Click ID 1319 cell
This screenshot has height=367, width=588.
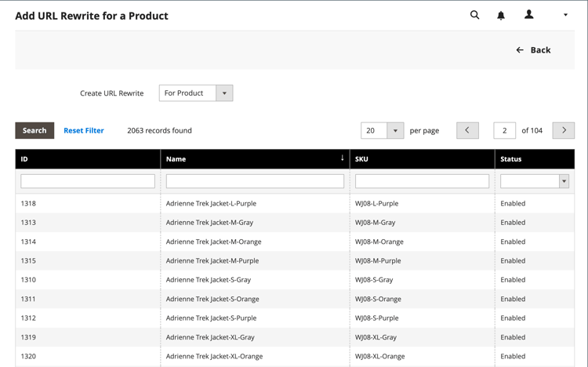point(88,337)
